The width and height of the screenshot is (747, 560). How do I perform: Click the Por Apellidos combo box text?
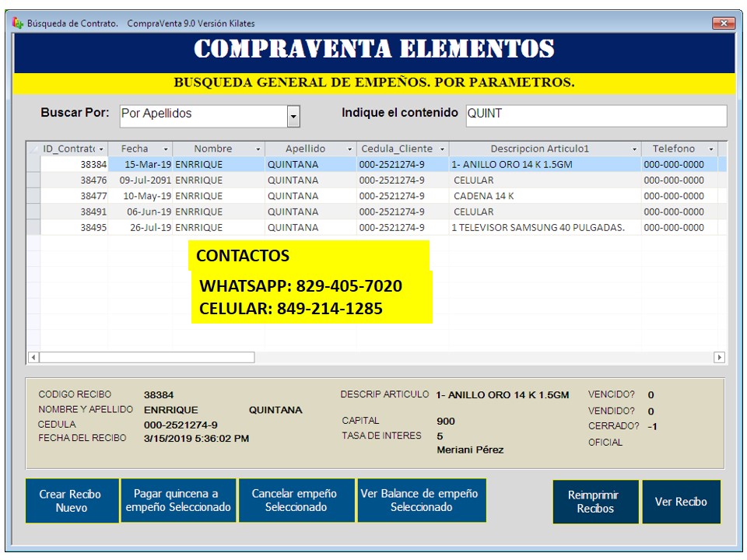[156, 114]
